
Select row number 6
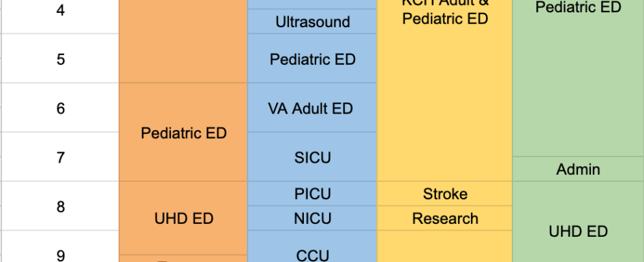click(61, 108)
